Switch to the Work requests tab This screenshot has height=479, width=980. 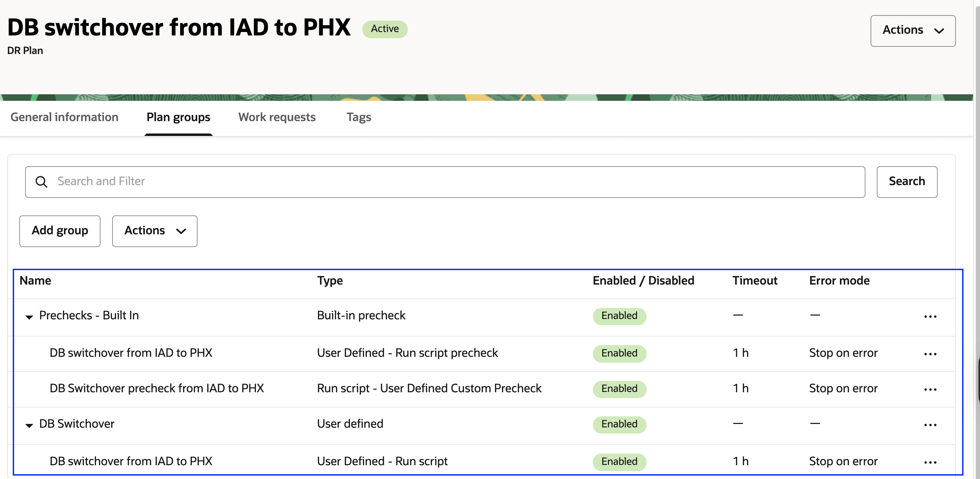click(x=277, y=117)
